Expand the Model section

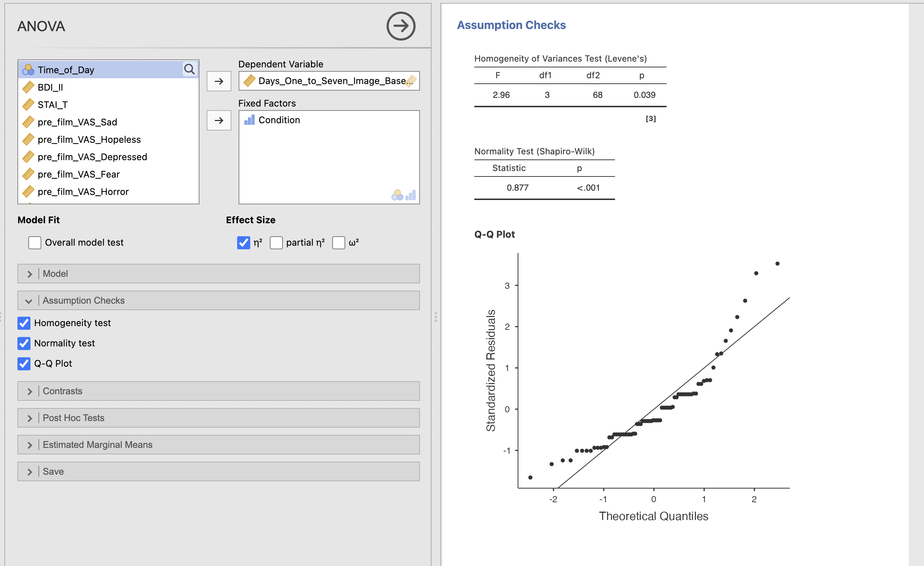tap(219, 274)
